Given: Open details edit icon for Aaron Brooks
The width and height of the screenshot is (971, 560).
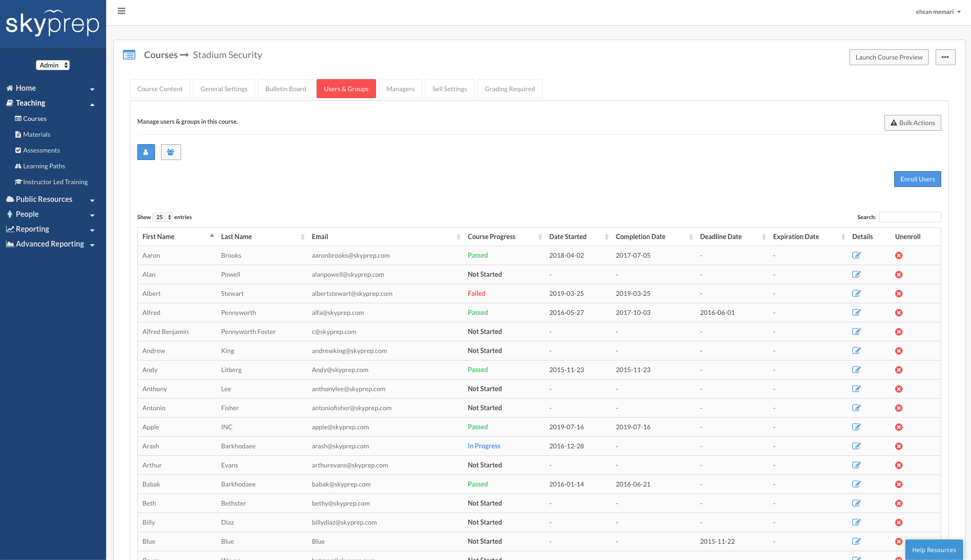Looking at the screenshot, I should [856, 255].
